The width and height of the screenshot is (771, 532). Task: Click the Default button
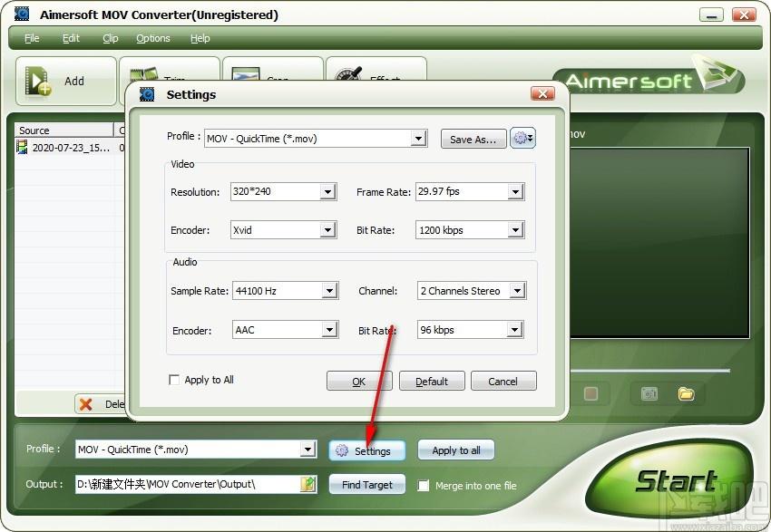point(432,382)
